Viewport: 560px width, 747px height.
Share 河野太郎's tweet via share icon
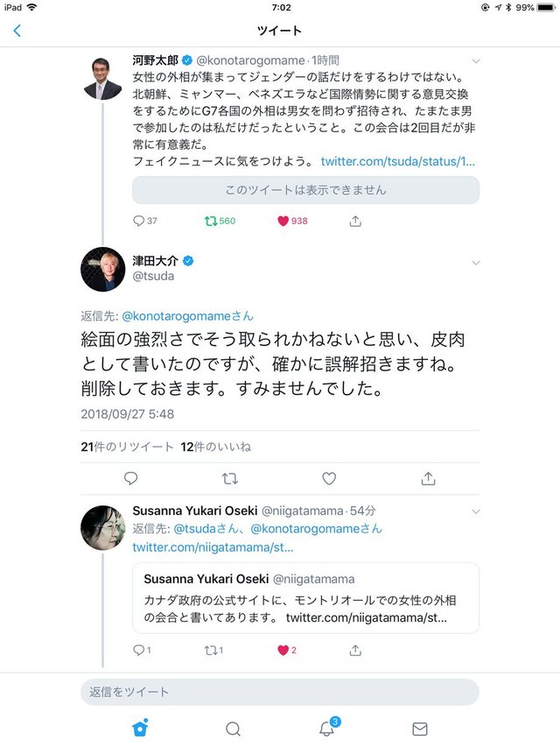click(355, 221)
